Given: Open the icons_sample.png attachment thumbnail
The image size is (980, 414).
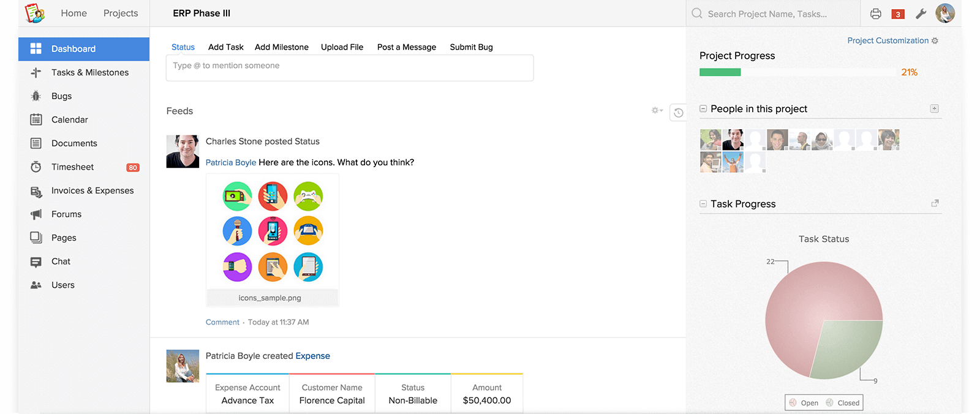Looking at the screenshot, I should [x=273, y=231].
